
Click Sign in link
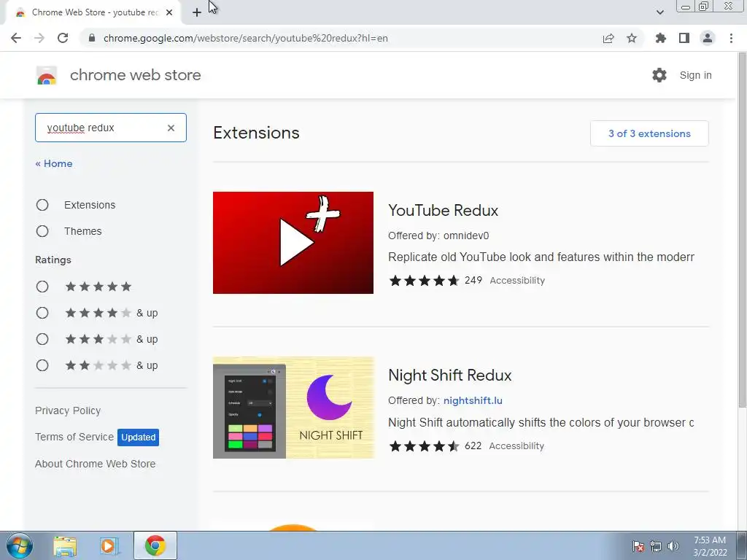click(x=695, y=75)
